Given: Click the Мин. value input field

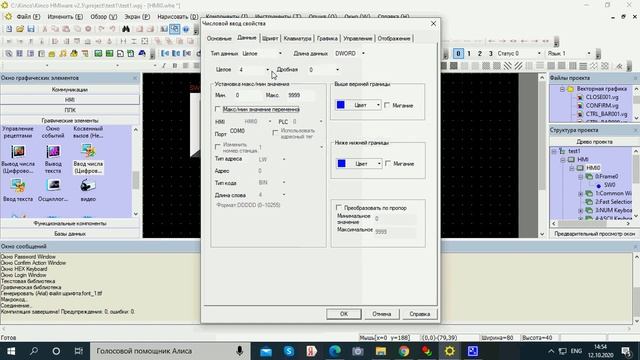Looking at the screenshot, I should [x=247, y=95].
